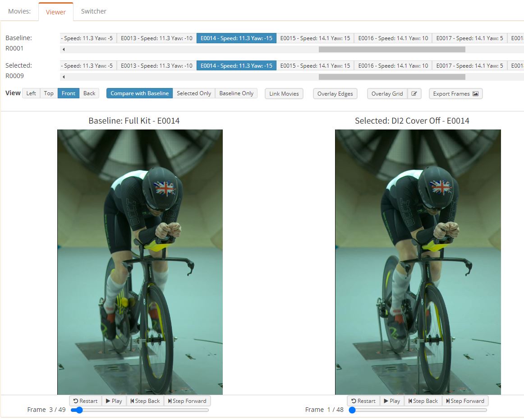Step Forward the selected movie
Image resolution: width=524 pixels, height=420 pixels.
pos(465,401)
